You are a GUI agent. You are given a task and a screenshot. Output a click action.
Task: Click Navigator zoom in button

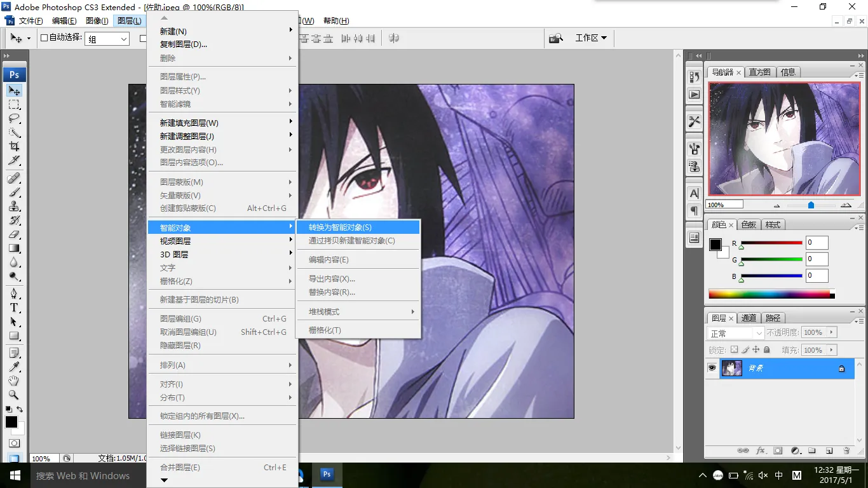(x=846, y=205)
